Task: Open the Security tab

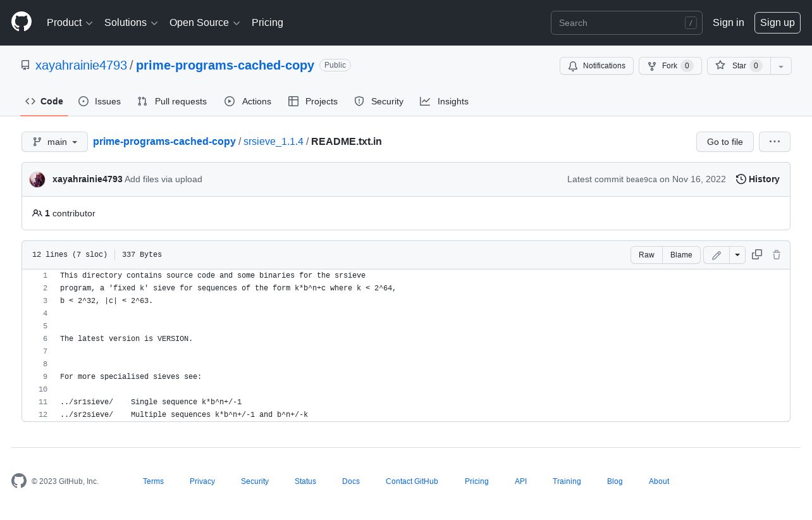Action: tap(379, 101)
